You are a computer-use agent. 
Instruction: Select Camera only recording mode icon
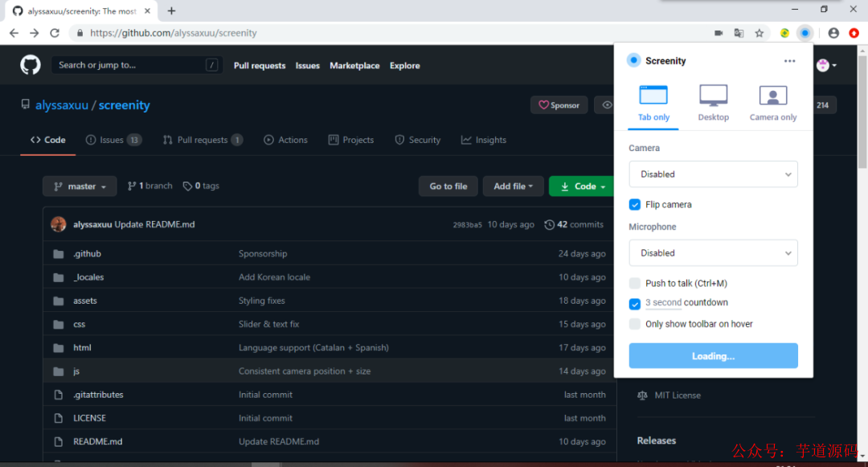773,95
